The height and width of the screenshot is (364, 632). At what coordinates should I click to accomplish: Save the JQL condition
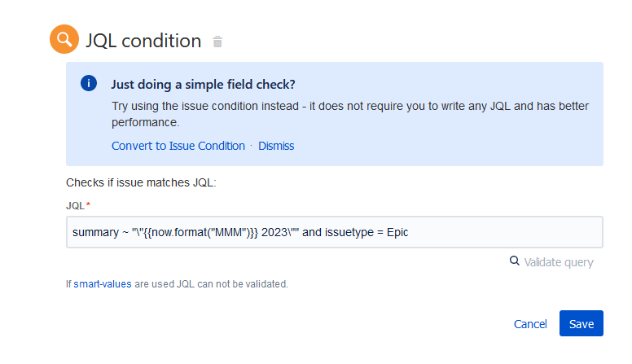pos(581,324)
